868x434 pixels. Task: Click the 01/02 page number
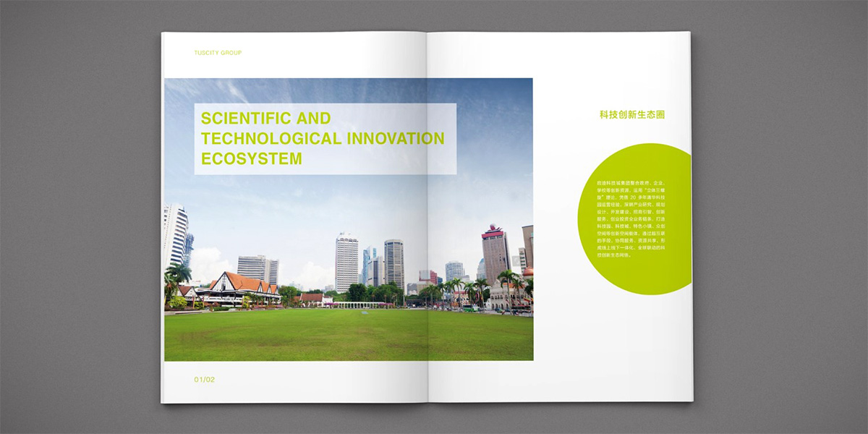[205, 380]
